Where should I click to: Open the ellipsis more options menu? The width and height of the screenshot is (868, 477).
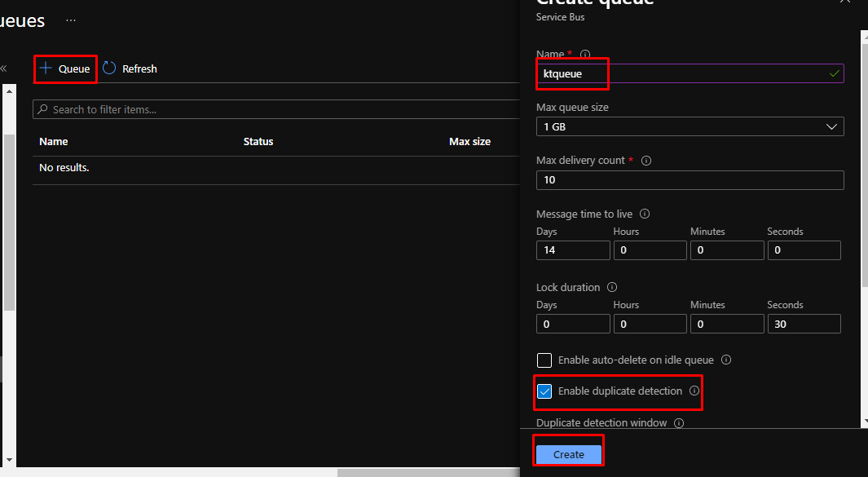tap(71, 20)
